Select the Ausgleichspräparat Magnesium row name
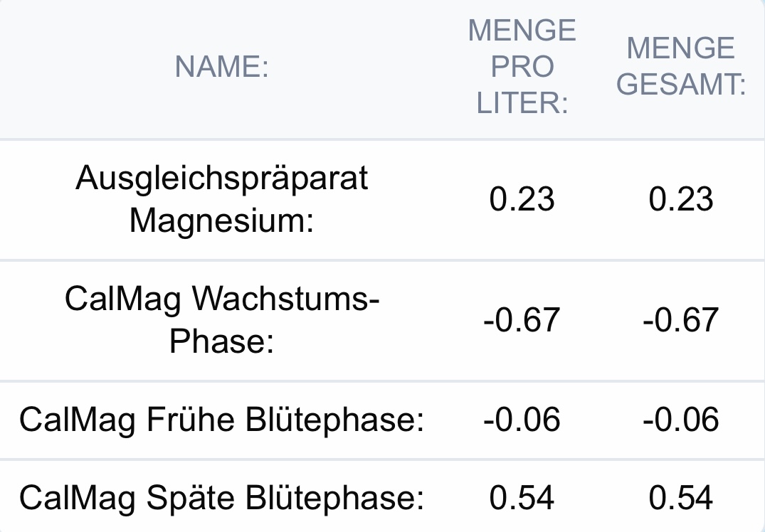The image size is (765, 532). 221,200
